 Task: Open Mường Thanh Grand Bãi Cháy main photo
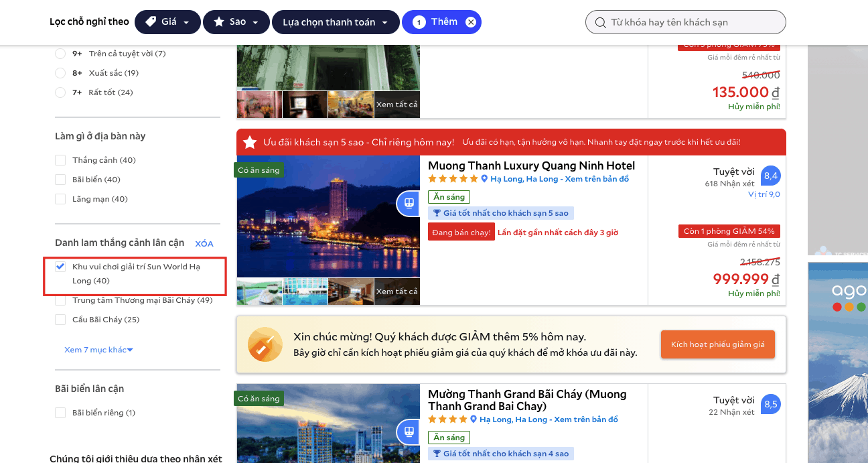(328, 423)
